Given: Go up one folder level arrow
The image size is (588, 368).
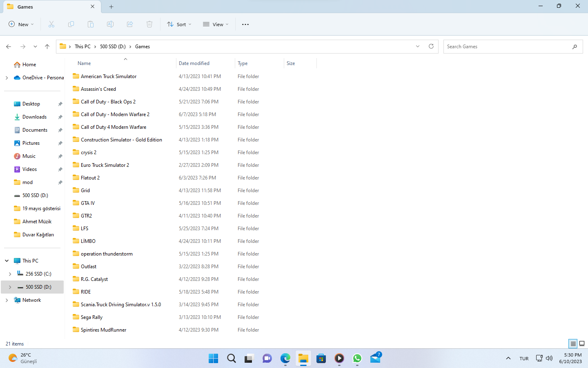Looking at the screenshot, I should (x=47, y=47).
